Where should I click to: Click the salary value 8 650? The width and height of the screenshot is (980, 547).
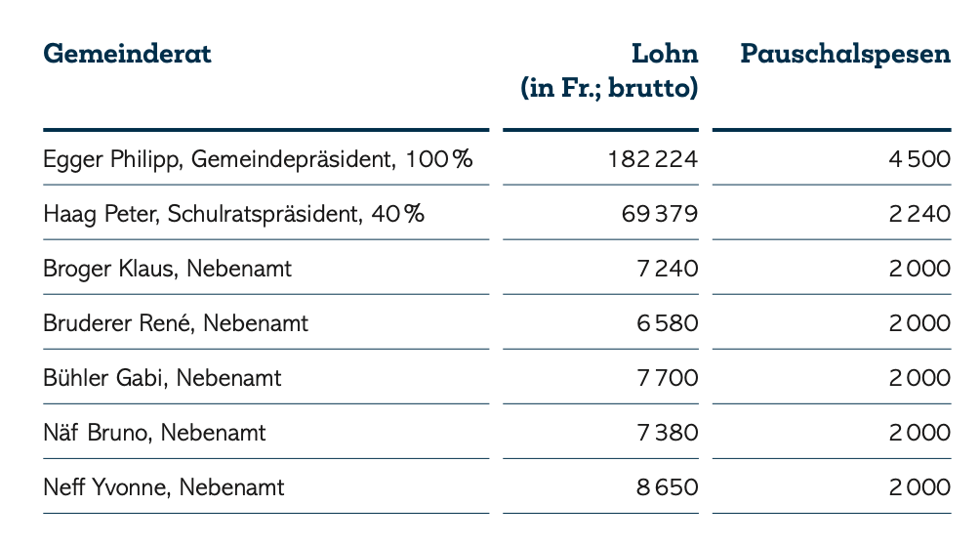click(667, 486)
